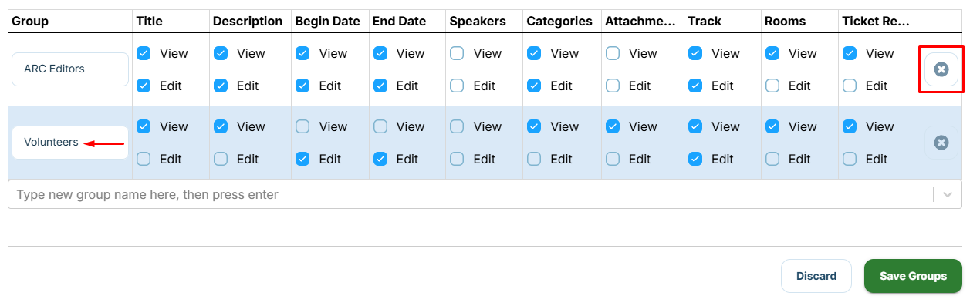980x306 pixels.
Task: Click the Speakers column header
Action: point(478,22)
